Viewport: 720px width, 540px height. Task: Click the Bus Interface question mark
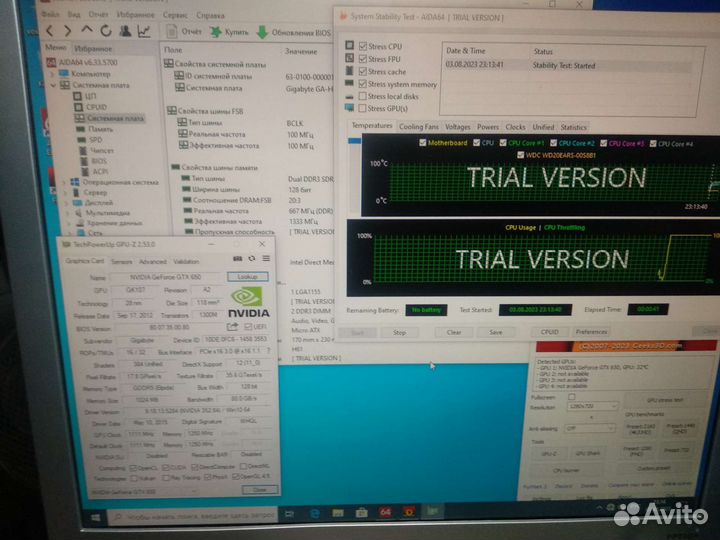coord(269,350)
